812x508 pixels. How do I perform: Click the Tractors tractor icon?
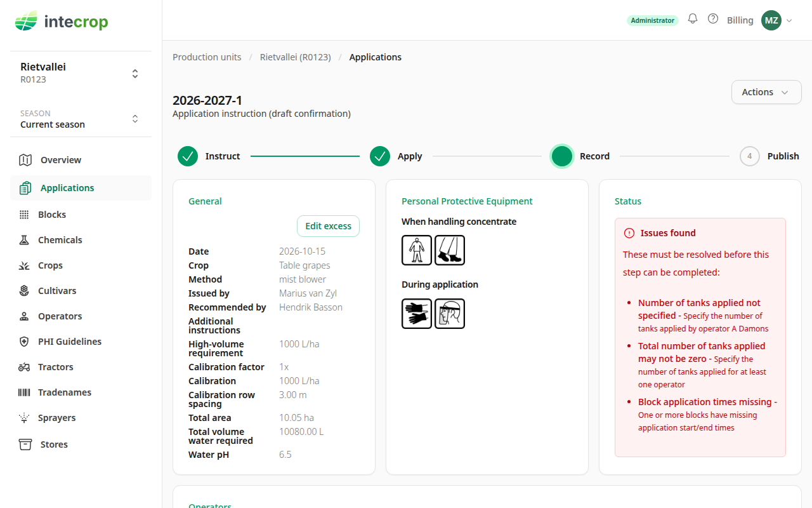pyautogui.click(x=24, y=367)
